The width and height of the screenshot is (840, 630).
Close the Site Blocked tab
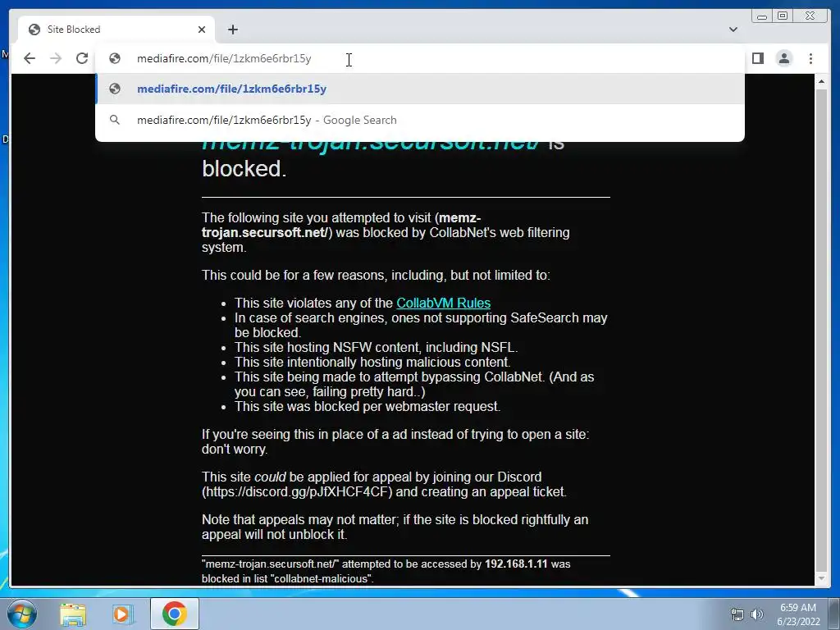coord(202,30)
